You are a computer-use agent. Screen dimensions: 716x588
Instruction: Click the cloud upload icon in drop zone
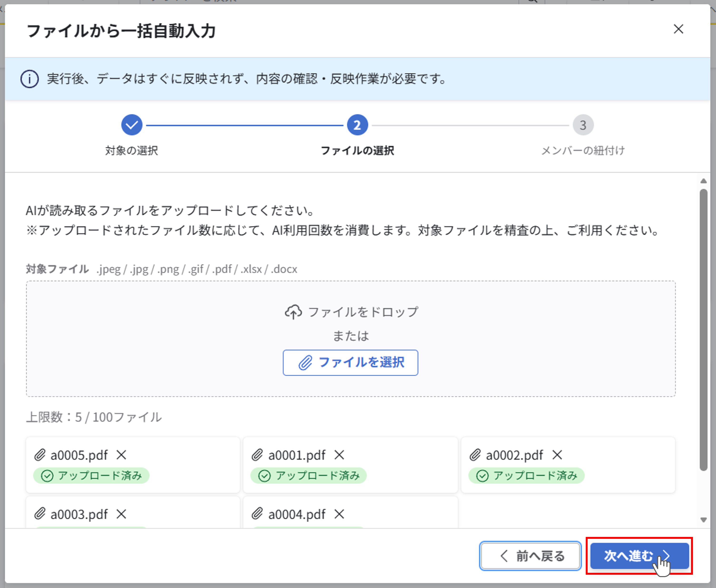(293, 312)
